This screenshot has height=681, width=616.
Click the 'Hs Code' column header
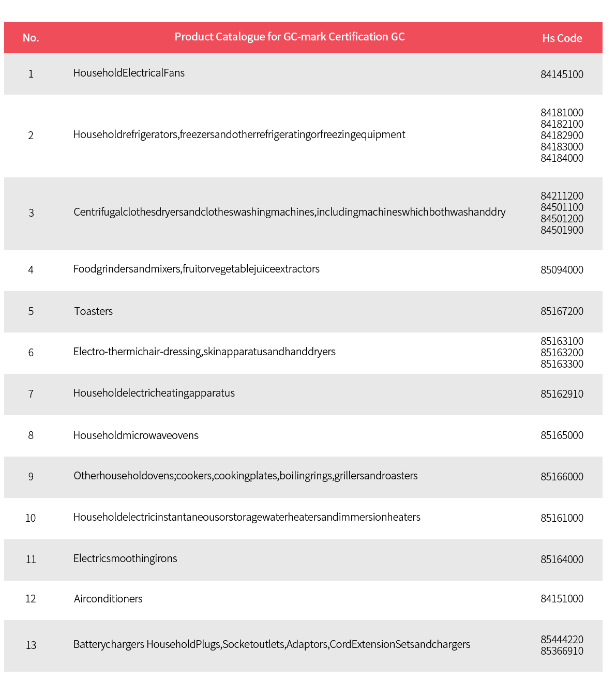(x=562, y=38)
